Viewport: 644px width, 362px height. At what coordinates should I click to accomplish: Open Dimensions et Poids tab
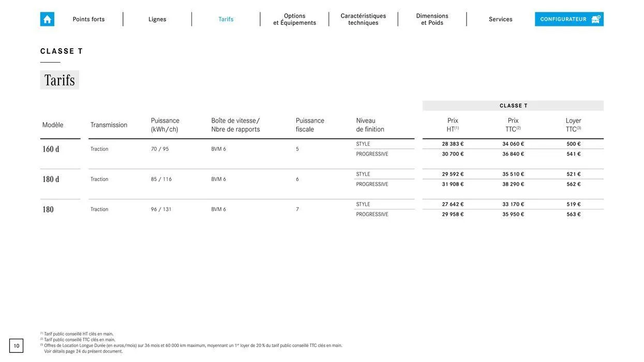tap(432, 19)
